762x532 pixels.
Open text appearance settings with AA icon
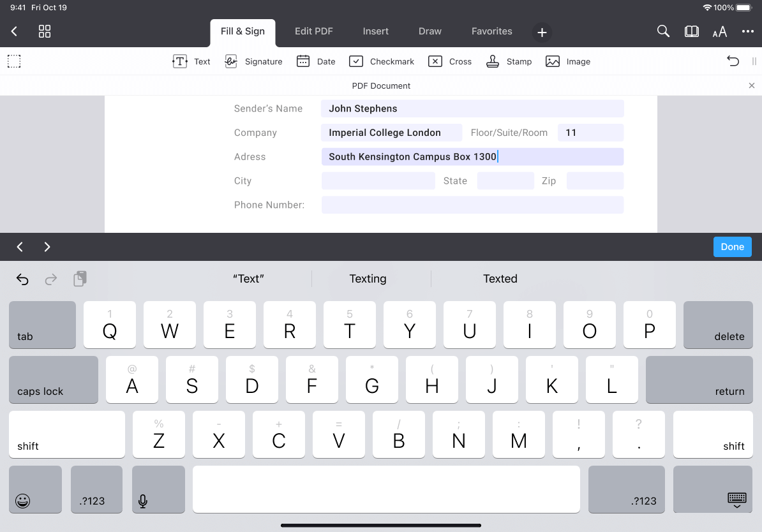tap(720, 31)
